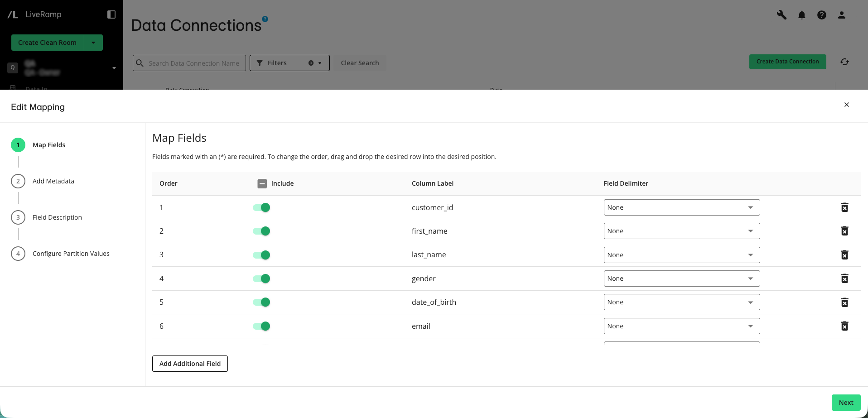868x418 pixels.
Task: Open the Configure Partition Values step
Action: point(71,254)
